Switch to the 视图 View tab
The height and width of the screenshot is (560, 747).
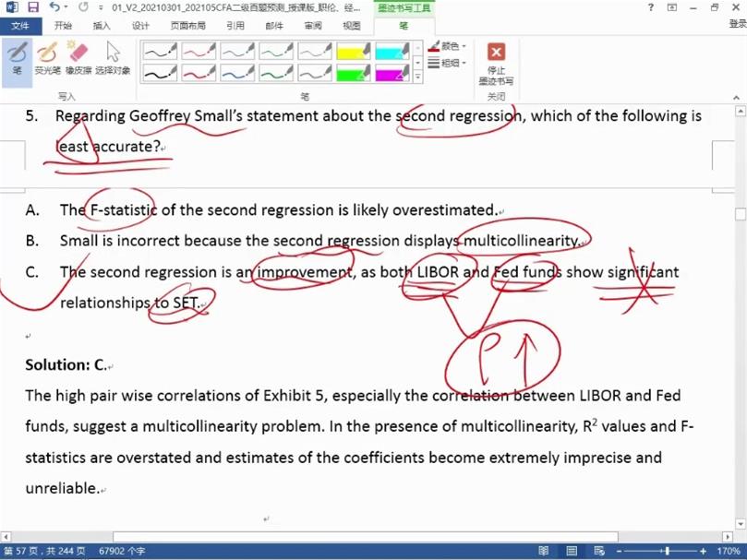click(x=351, y=26)
